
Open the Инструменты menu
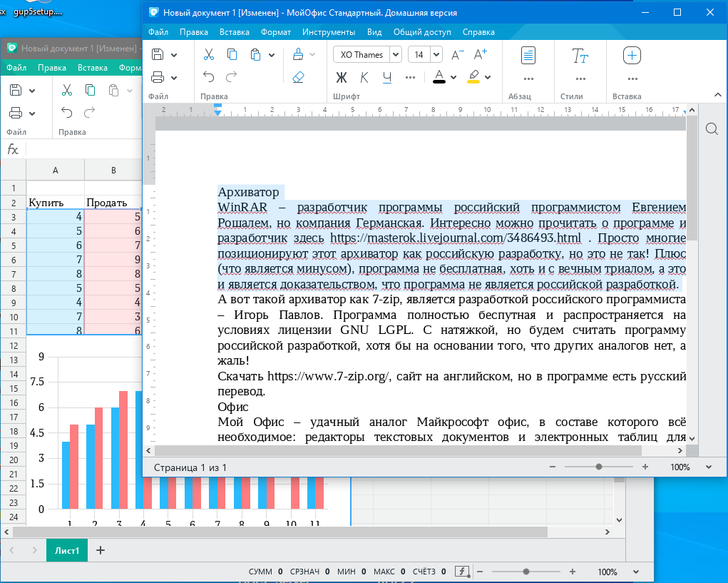coord(329,32)
